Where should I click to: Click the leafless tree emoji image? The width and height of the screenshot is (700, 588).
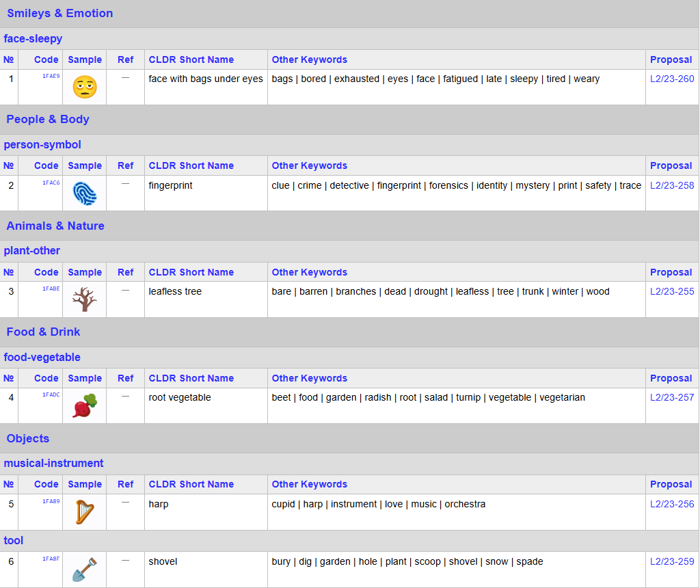84,299
